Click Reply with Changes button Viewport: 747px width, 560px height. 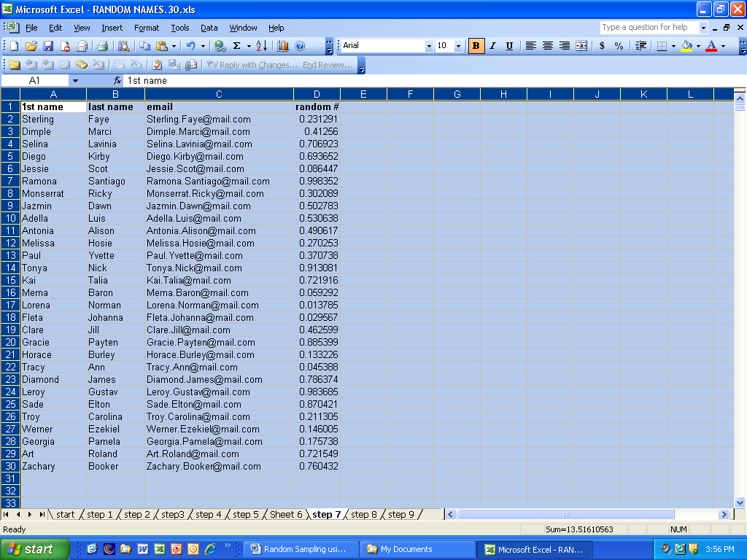252,65
